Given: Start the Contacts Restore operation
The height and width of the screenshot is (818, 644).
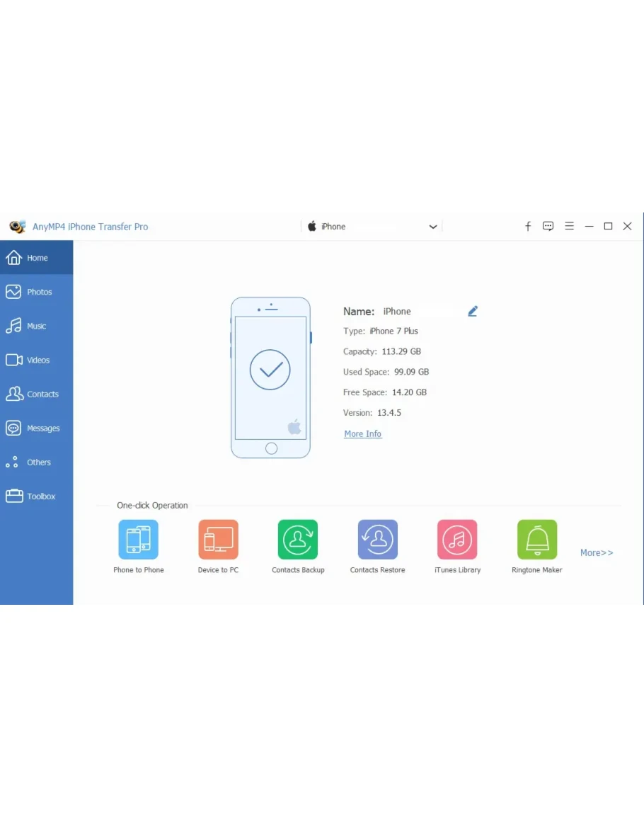Looking at the screenshot, I should tap(377, 540).
